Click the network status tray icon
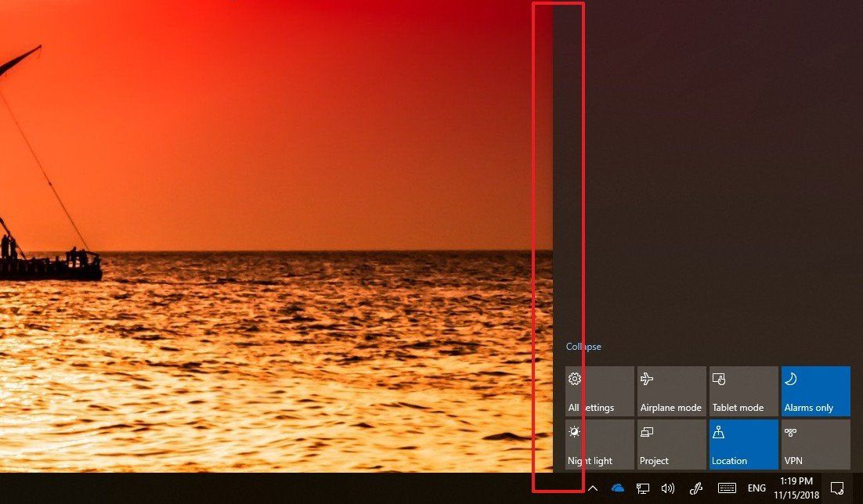This screenshot has height=504, width=863. point(642,488)
